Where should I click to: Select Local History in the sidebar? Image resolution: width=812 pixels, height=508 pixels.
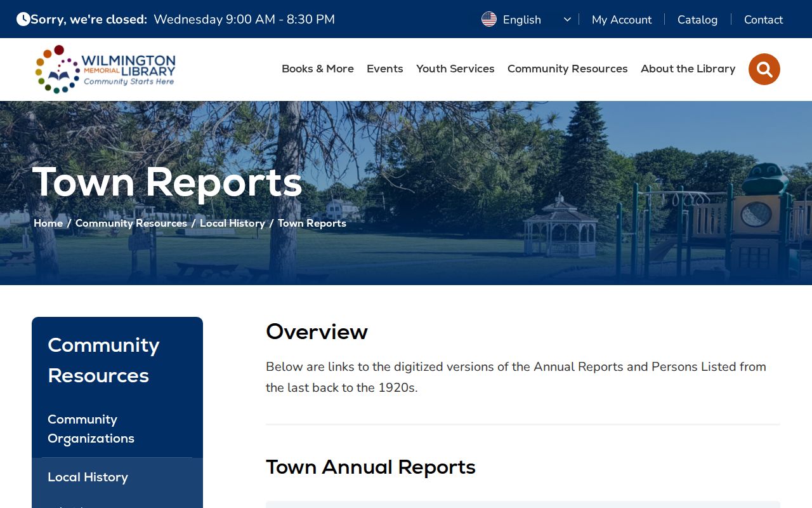117,477
